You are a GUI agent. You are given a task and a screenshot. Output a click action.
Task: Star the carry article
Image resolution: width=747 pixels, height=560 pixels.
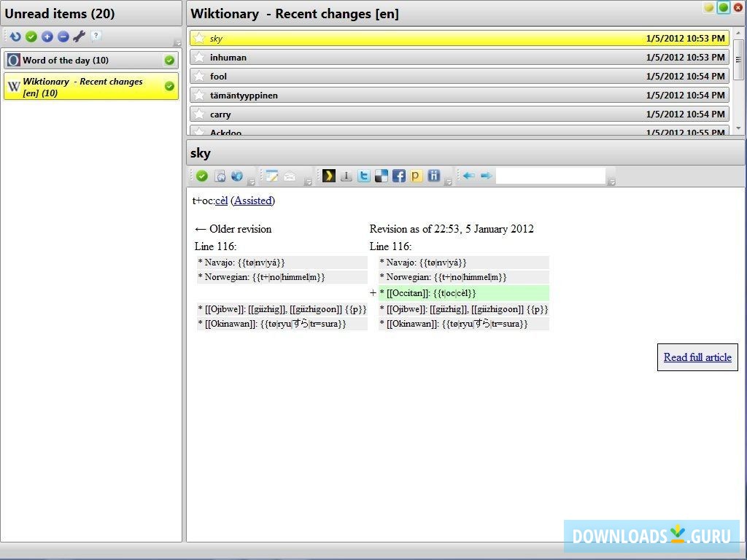tap(199, 114)
